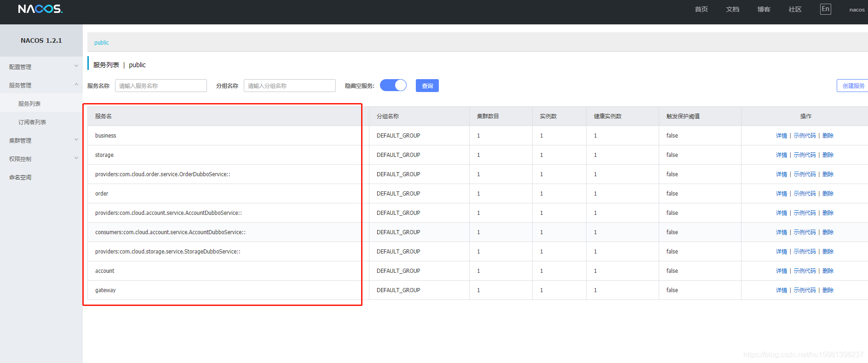The height and width of the screenshot is (363, 868).
Task: Click 删除 for OrderDubboService provider
Action: click(828, 174)
